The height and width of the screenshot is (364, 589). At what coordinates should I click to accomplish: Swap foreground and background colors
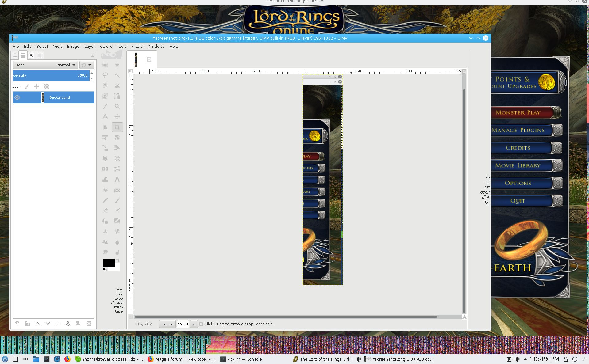118,260
